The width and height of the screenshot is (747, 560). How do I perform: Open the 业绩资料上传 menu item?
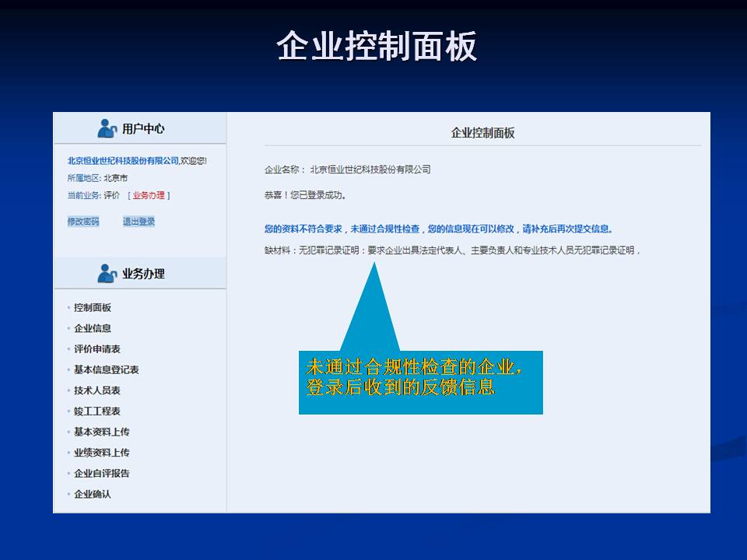[x=101, y=453]
